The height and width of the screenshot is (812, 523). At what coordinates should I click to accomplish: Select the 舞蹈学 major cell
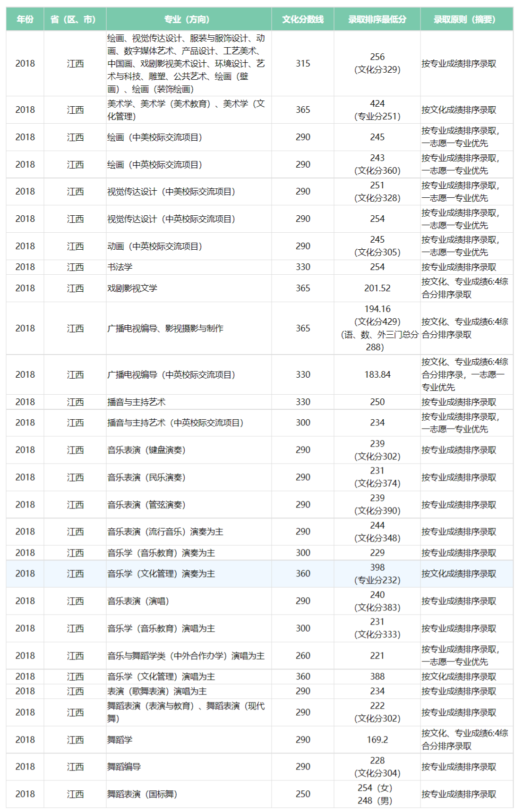pos(189,740)
